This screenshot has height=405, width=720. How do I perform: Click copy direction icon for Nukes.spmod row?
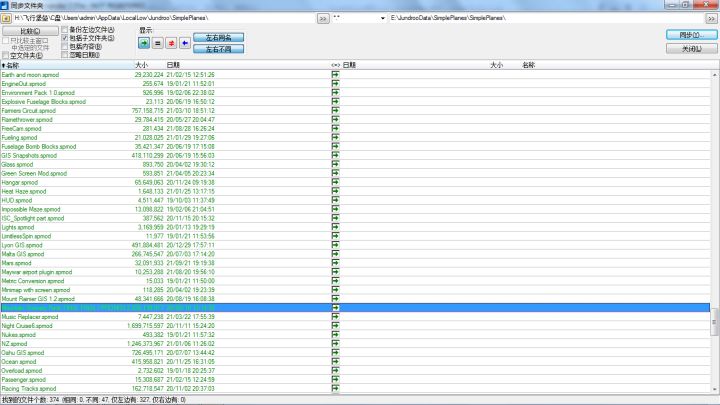(x=335, y=335)
